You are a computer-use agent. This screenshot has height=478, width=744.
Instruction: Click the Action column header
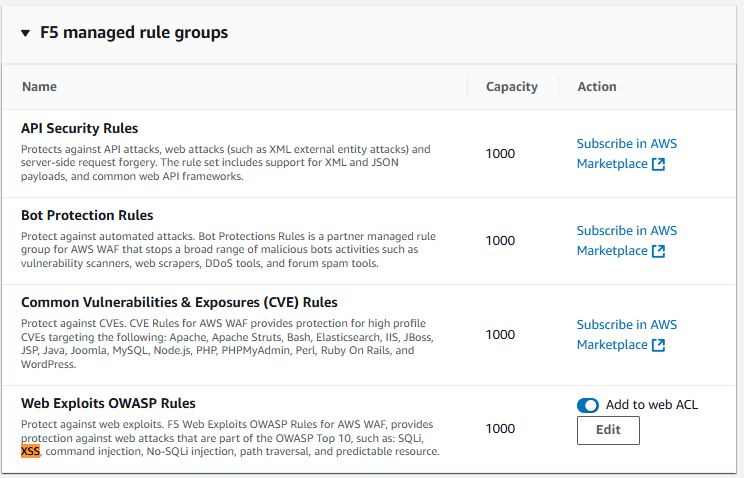597,87
